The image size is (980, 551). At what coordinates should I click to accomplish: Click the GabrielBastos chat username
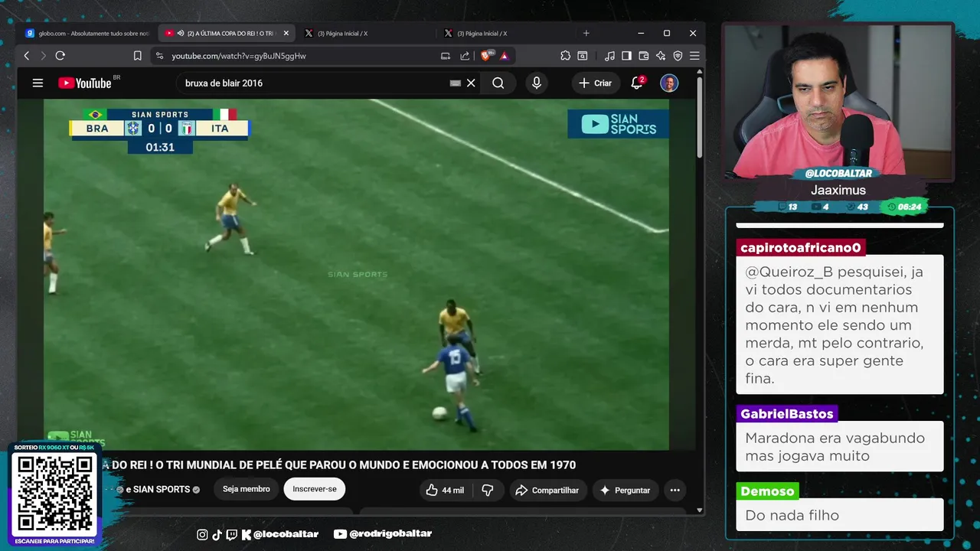point(786,414)
